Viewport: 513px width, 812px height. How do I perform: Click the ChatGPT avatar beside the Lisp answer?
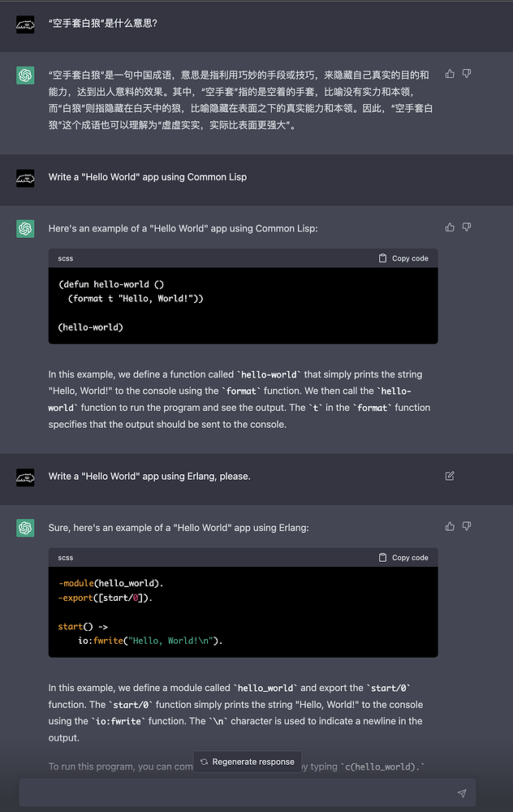[x=25, y=227]
